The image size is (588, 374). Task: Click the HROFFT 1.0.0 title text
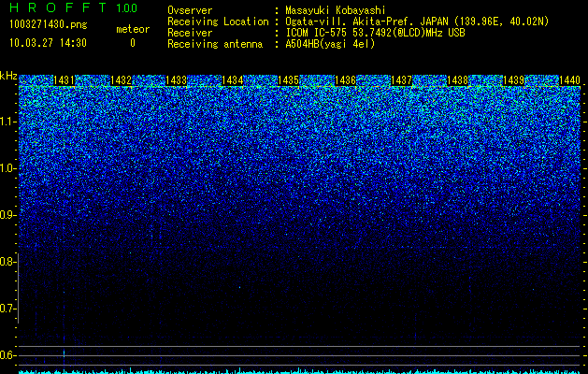(73, 7)
